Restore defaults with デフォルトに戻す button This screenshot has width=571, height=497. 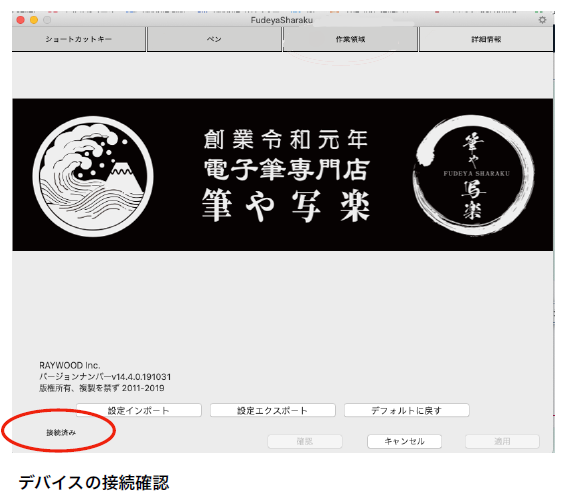[x=407, y=410]
